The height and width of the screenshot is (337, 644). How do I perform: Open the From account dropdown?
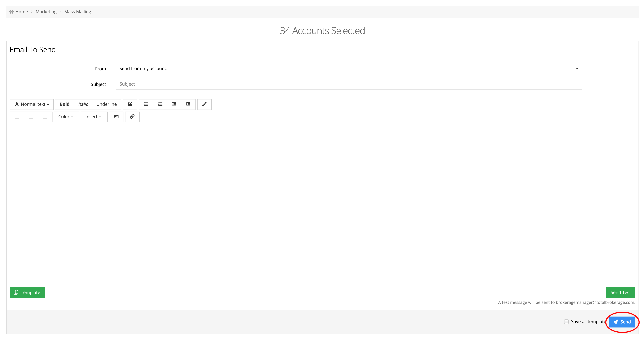tap(349, 68)
